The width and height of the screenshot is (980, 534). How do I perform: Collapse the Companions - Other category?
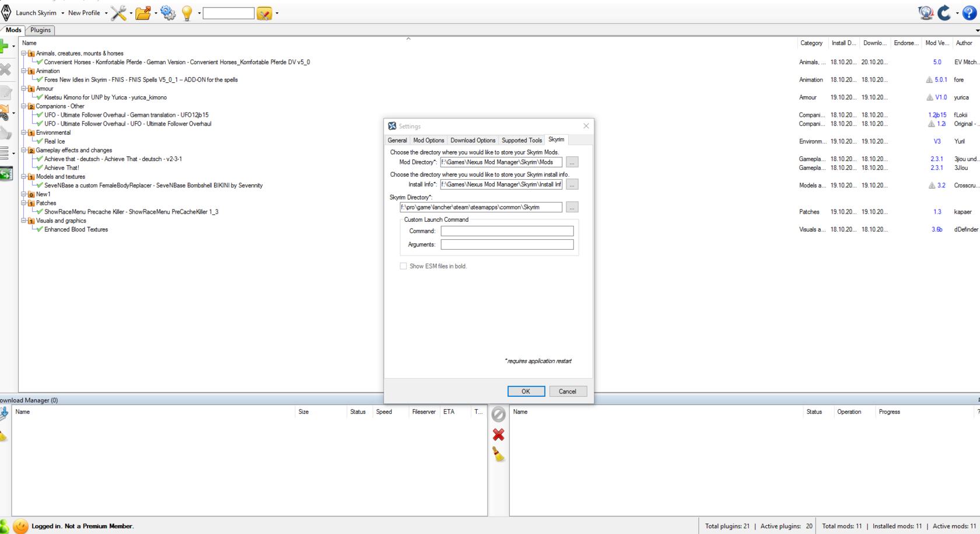24,106
